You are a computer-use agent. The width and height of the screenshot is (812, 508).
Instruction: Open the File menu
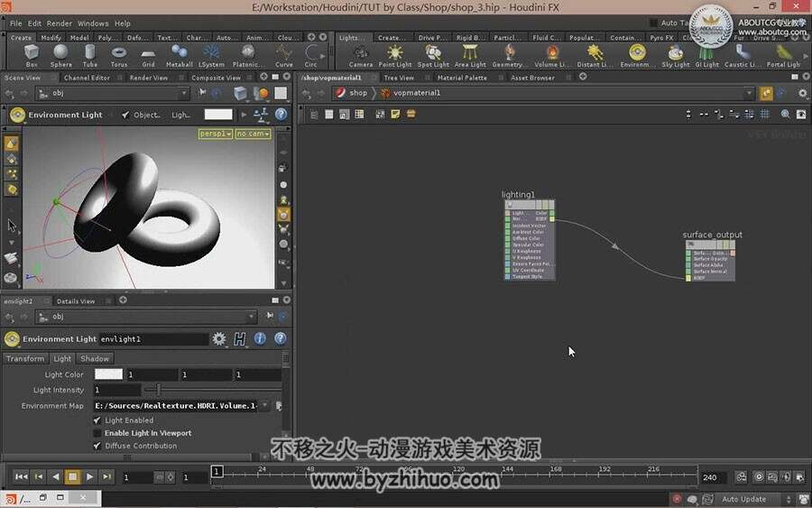16,23
